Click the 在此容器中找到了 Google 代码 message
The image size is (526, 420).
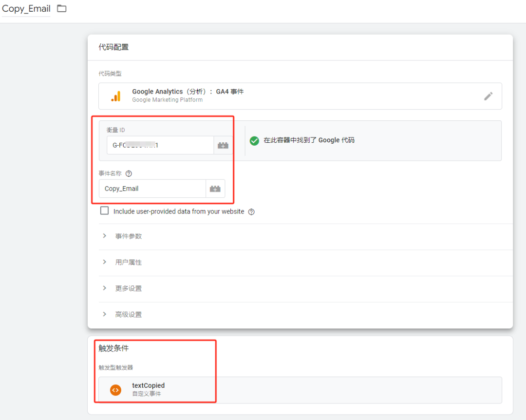(x=309, y=140)
